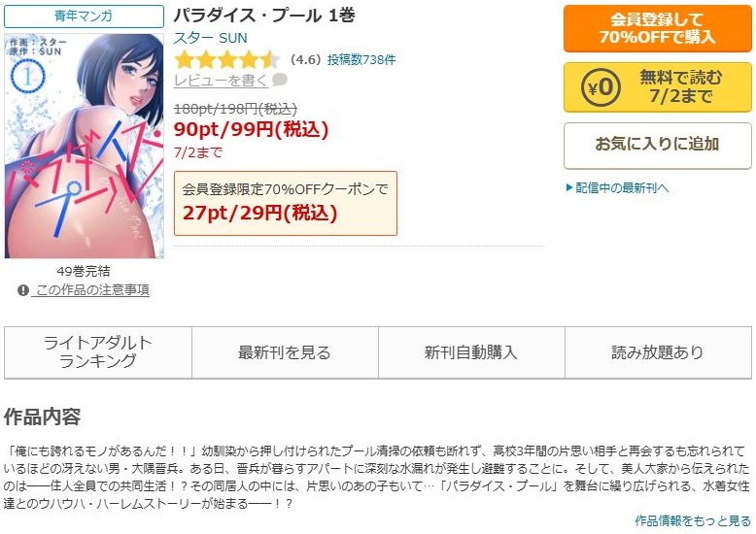Click 会員登録して70%OFFで購入 button
This screenshot has height=534, width=756.
coord(658,28)
